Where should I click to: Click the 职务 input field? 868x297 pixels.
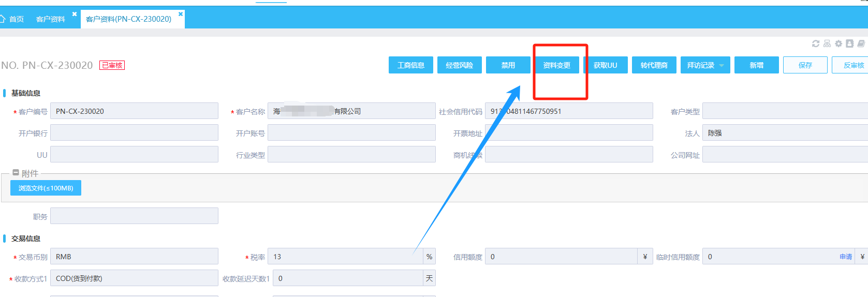(x=134, y=216)
